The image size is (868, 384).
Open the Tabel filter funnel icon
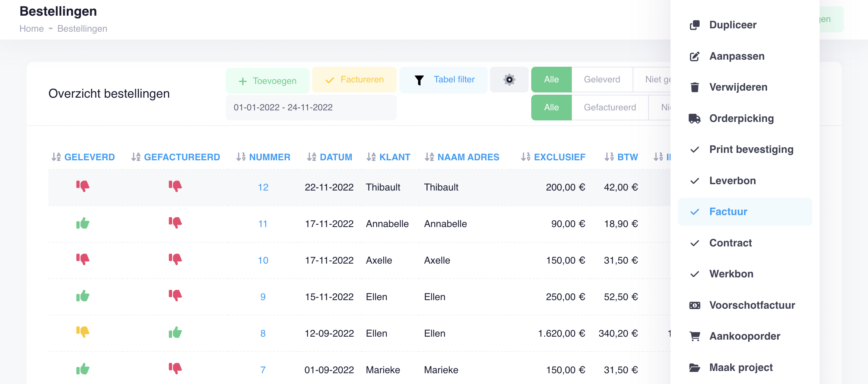[420, 79]
